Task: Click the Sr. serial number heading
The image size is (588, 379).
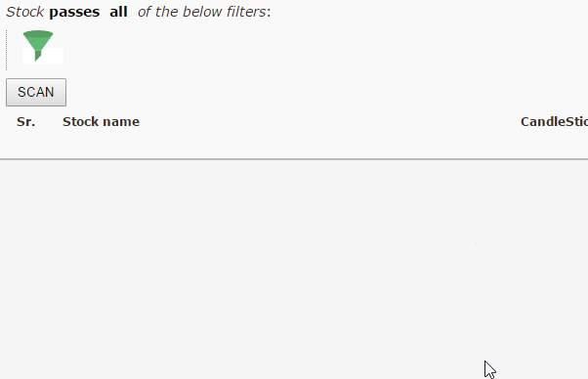Action: pyautogui.click(x=25, y=122)
